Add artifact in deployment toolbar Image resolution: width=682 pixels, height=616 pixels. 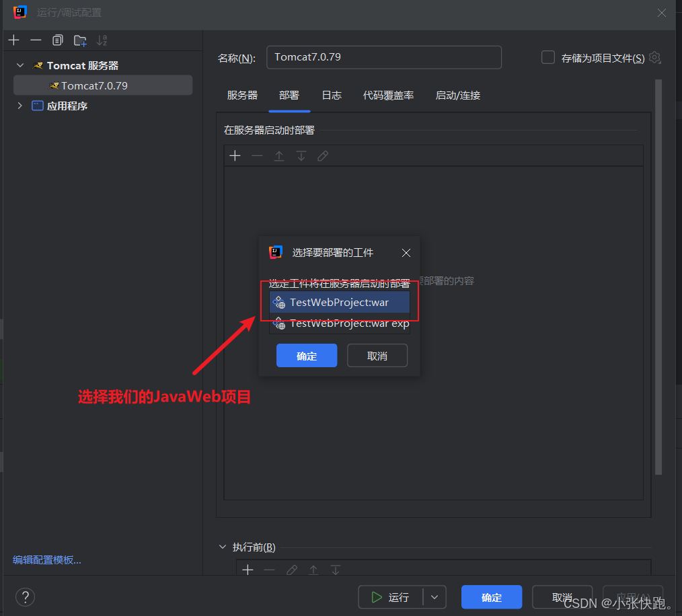(235, 156)
